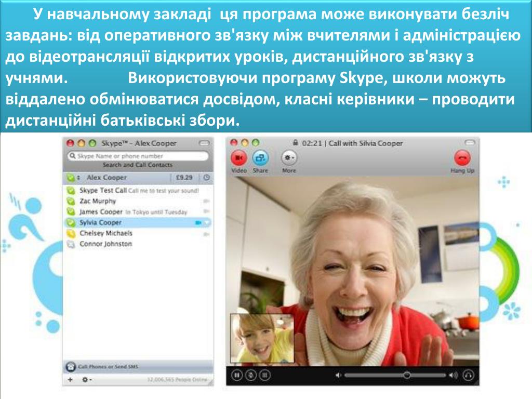
Task: Click the loud volume speaker icon
Action: (x=453, y=375)
